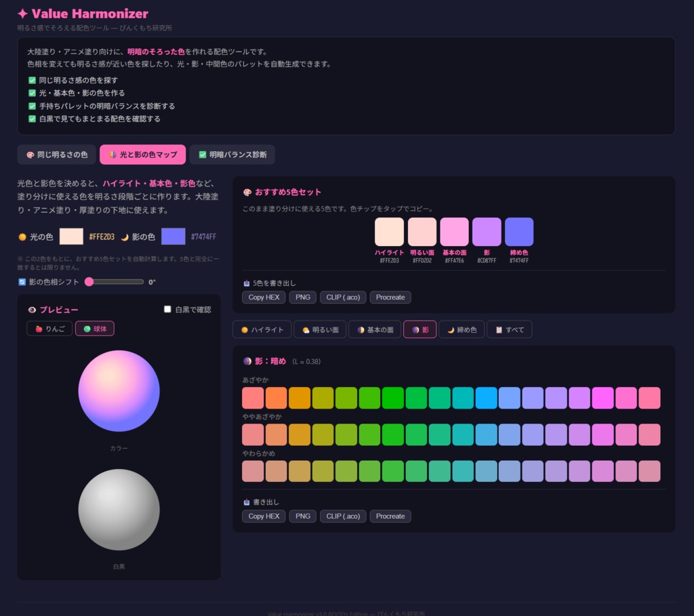Pick the bright blue swatch in あざやか row

click(x=486, y=398)
